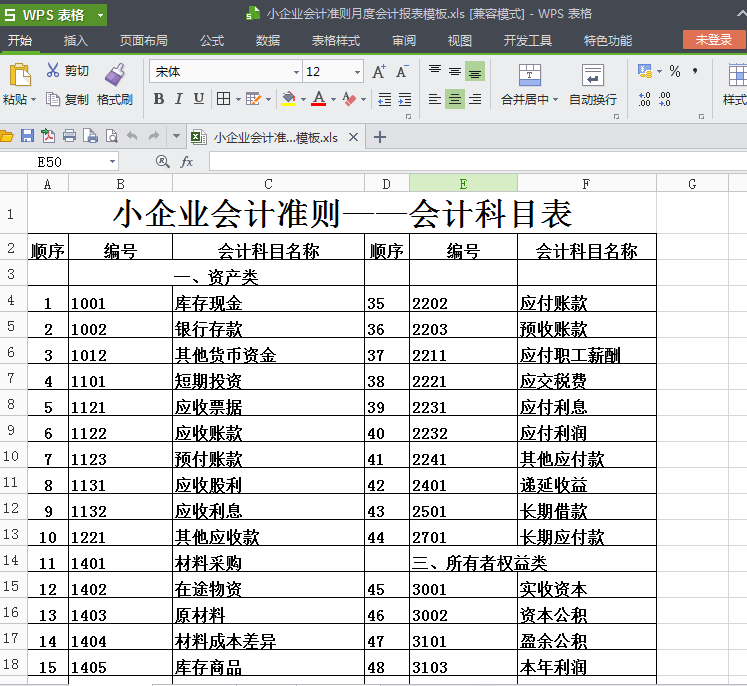Image resolution: width=747 pixels, height=686 pixels.
Task: Open the 开发工具 tab
Action: click(528, 40)
